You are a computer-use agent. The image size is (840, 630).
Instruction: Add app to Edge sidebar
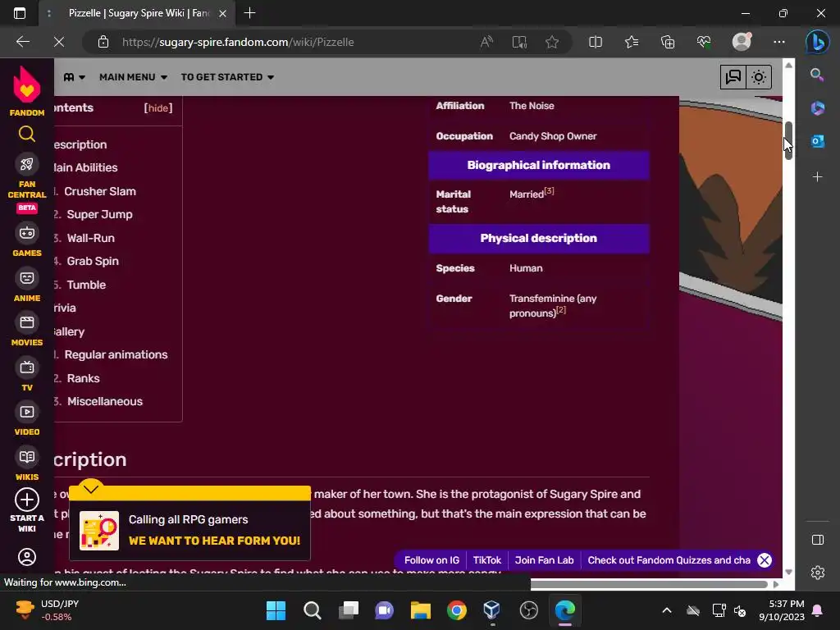click(x=817, y=177)
